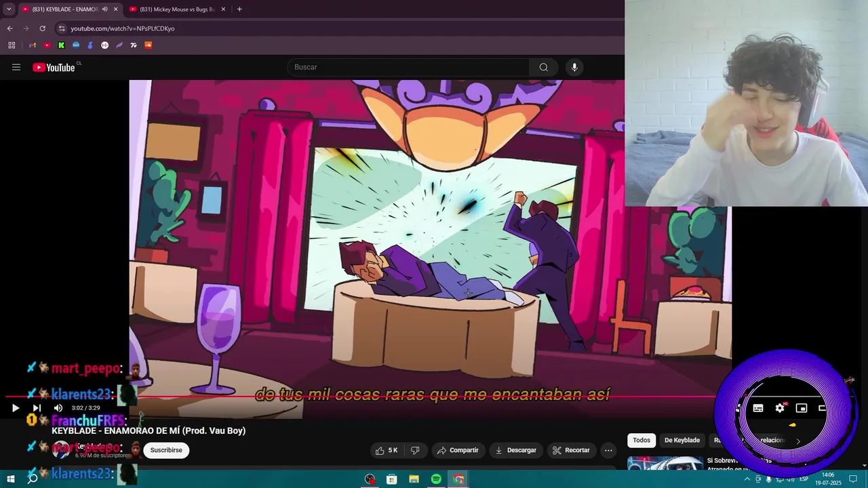Click the Descargar download button
The height and width of the screenshot is (488, 868).
515,450
